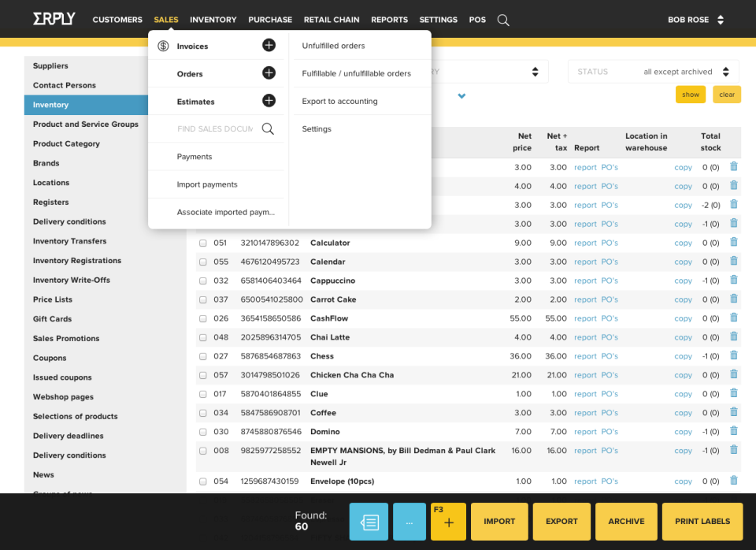Click the plus icon next to Invoices
The width and height of the screenshot is (756, 550).
pos(269,46)
